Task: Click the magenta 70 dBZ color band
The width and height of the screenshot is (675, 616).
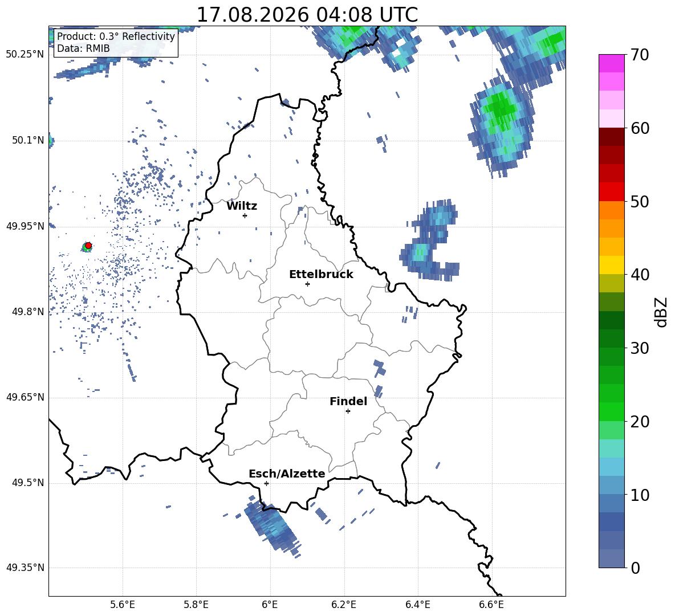Action: tap(611, 63)
